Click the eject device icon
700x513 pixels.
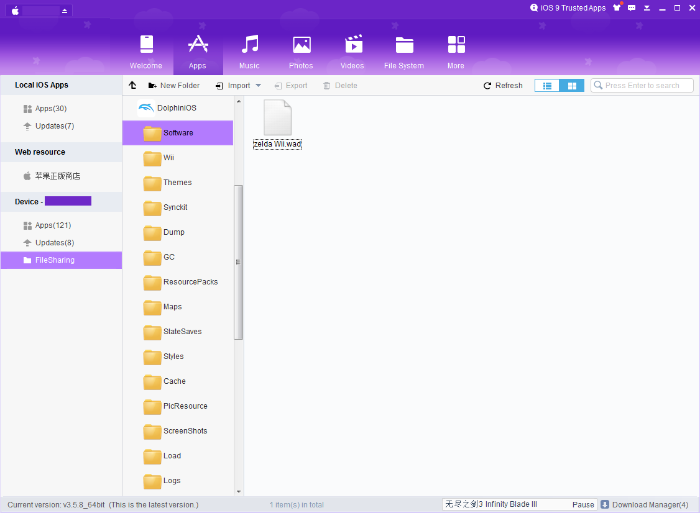click(x=65, y=11)
